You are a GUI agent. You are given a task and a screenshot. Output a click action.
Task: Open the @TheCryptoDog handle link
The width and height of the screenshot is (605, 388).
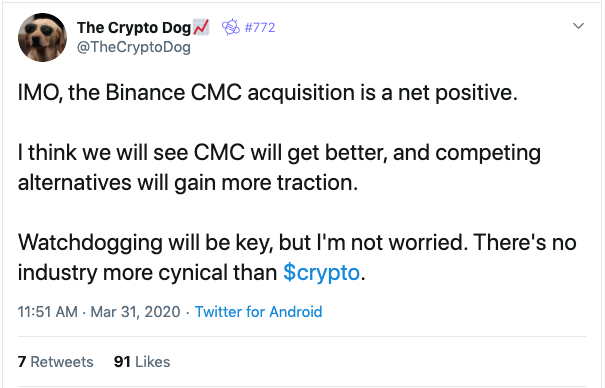[134, 47]
